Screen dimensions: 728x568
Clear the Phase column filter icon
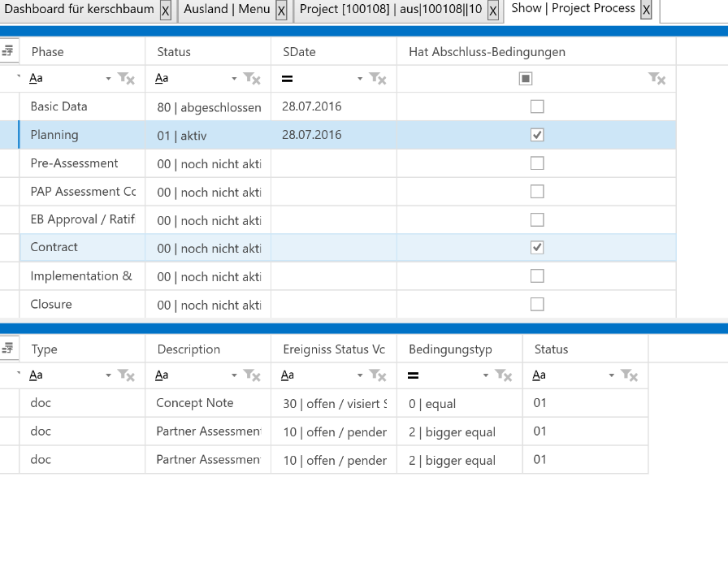(126, 79)
